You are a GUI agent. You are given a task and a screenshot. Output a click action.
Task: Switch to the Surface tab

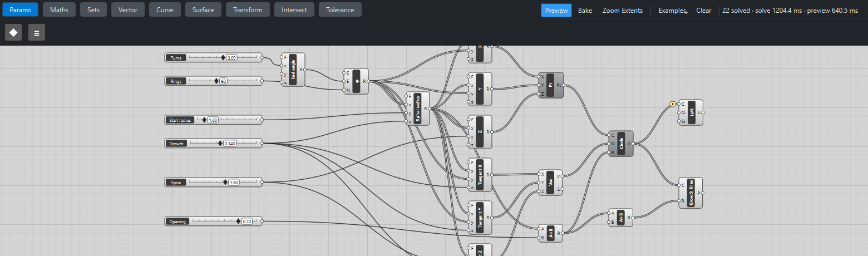(x=203, y=9)
